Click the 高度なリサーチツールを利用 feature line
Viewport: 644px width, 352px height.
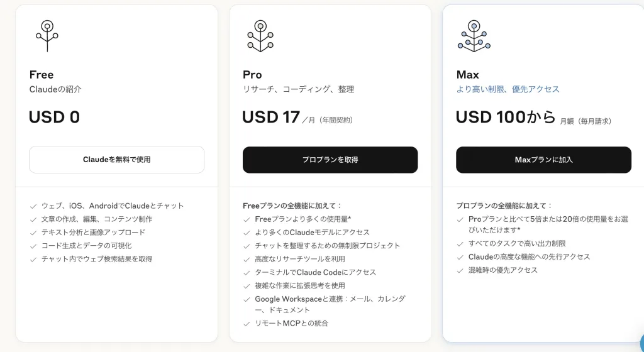coord(300,259)
